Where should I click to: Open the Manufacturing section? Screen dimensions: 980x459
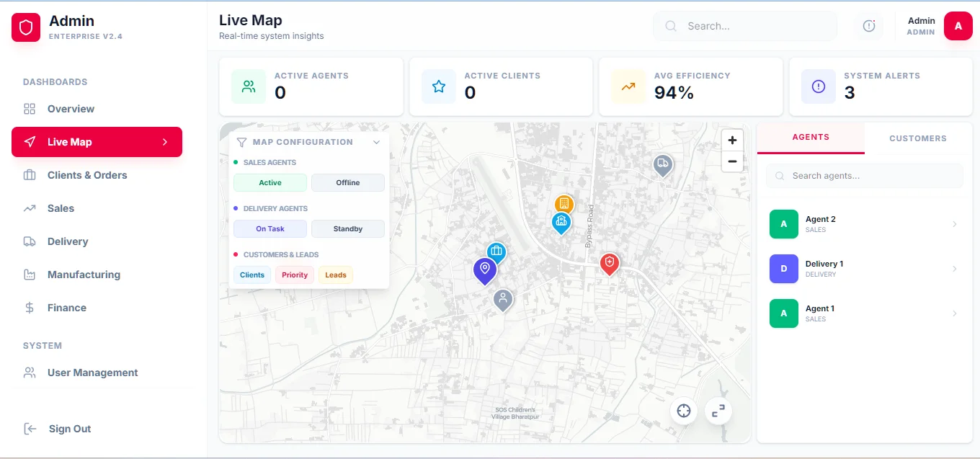(97, 275)
